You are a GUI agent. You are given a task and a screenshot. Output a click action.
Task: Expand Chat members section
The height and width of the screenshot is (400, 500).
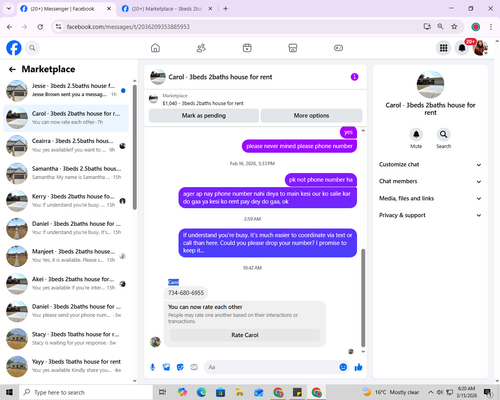(x=430, y=181)
